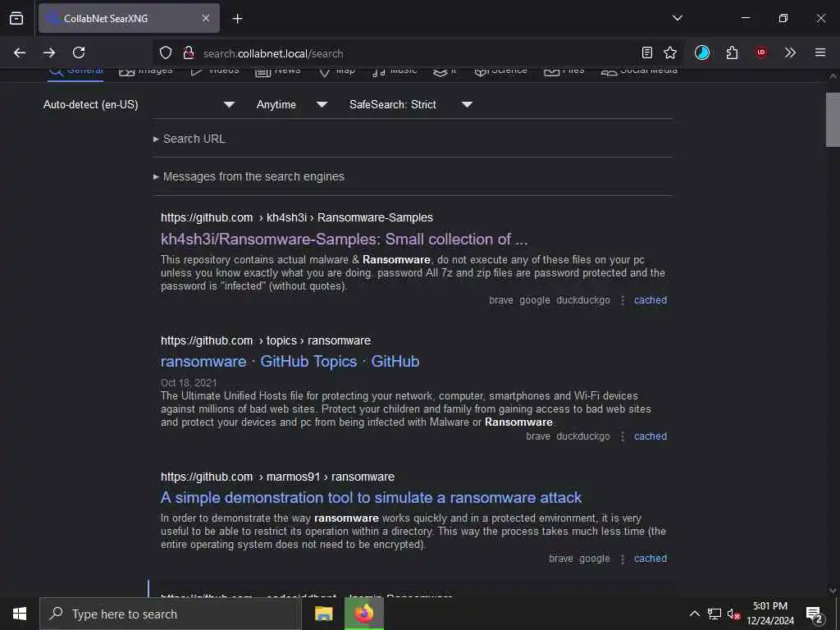This screenshot has height=630, width=840.
Task: Show more tools overflow chevron
Action: (790, 52)
